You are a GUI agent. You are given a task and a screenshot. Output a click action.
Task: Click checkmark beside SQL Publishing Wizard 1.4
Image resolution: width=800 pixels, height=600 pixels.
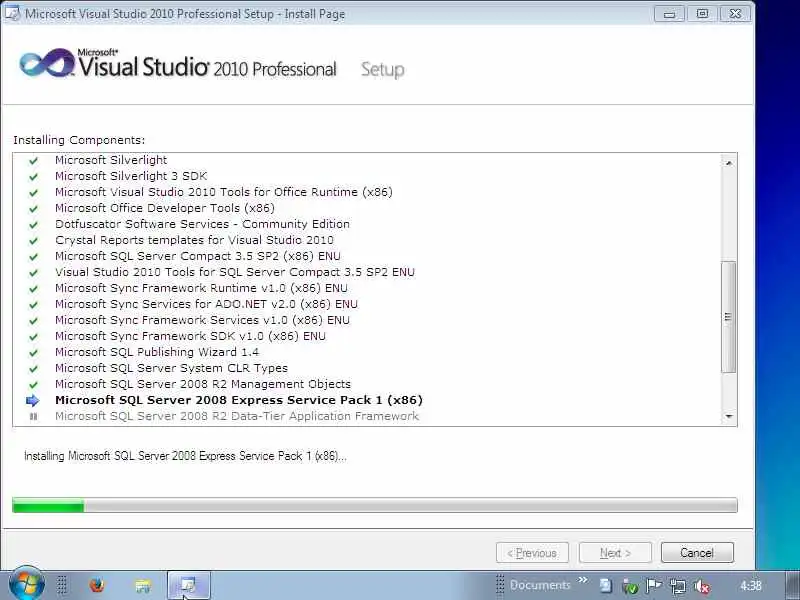[x=34, y=353]
